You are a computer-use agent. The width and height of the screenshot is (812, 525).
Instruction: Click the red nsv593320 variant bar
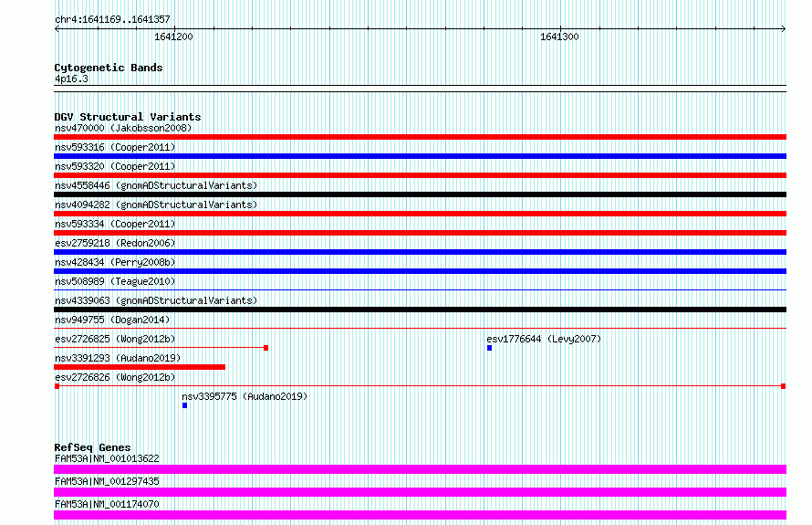tap(420, 175)
